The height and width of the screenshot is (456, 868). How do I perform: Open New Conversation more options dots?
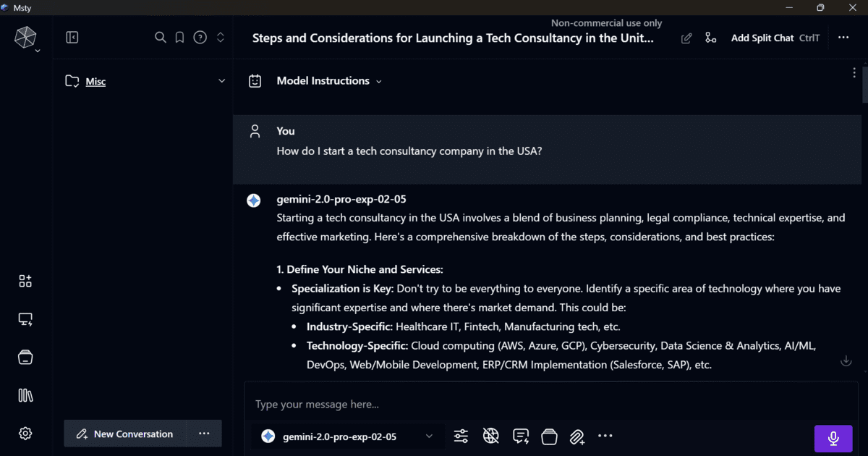pos(204,434)
